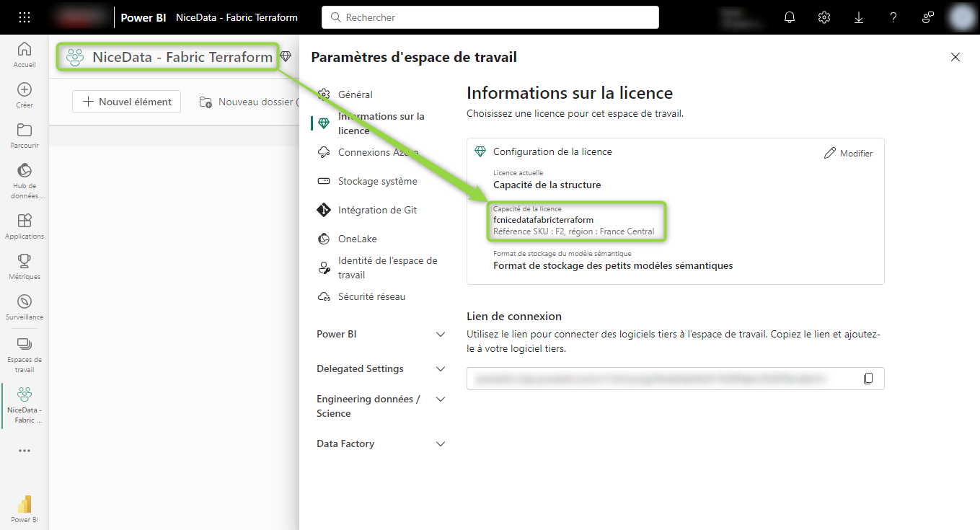Image resolution: width=980 pixels, height=530 pixels.
Task: Open Espaces de travail in the sidebar
Action: [x=25, y=354]
